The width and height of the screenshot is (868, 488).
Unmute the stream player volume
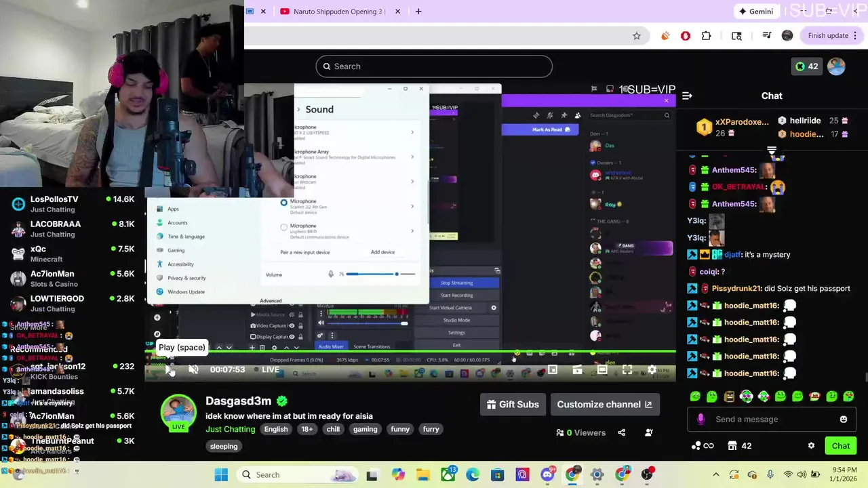[193, 369]
